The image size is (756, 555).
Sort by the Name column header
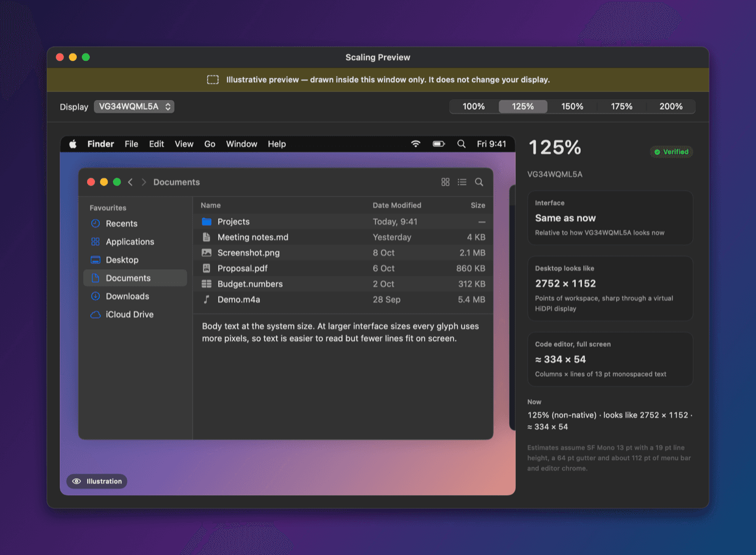tap(211, 205)
